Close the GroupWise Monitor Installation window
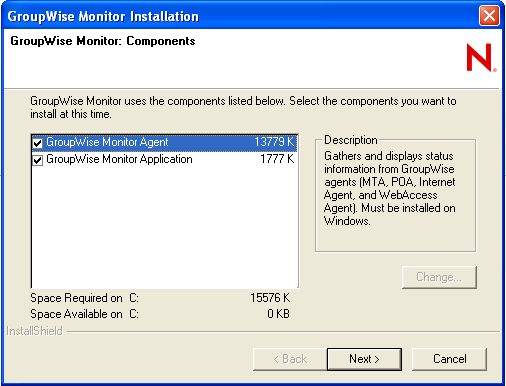 pos(489,16)
